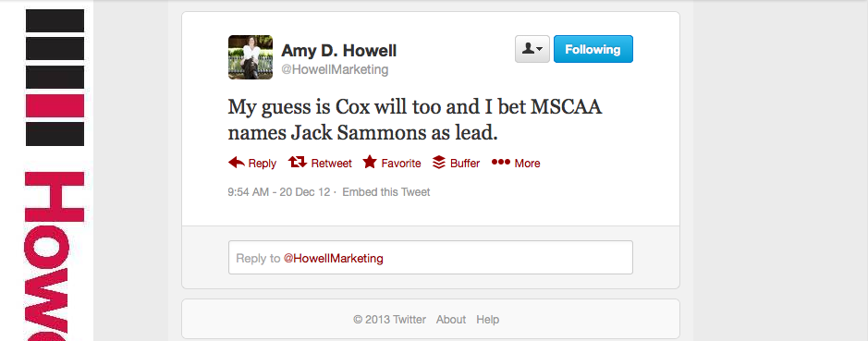Open the user actions person dropdown

pyautogui.click(x=532, y=49)
